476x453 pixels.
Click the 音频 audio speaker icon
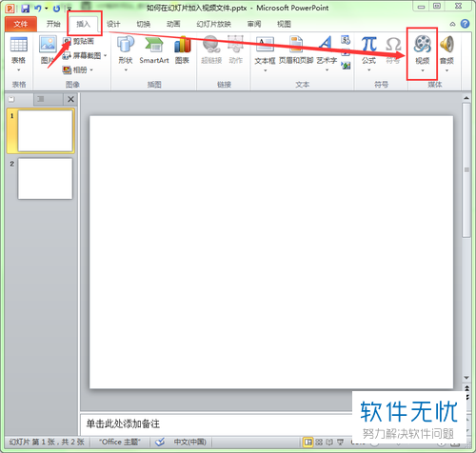click(x=446, y=44)
